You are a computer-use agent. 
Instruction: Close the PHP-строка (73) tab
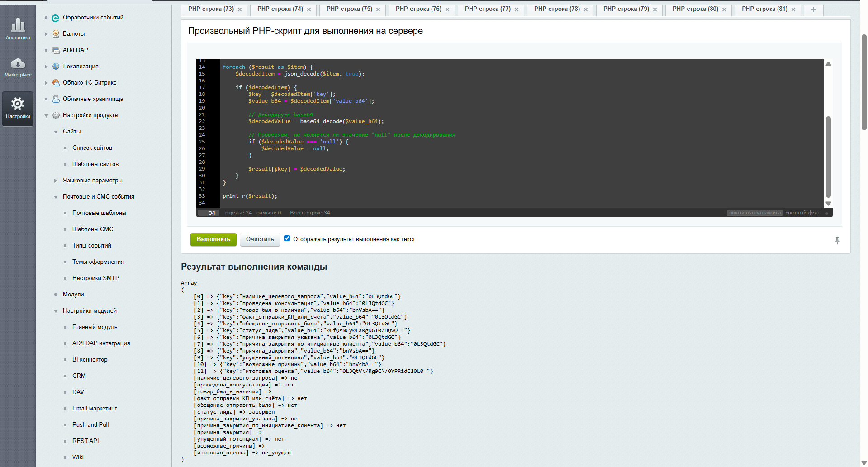pos(240,10)
